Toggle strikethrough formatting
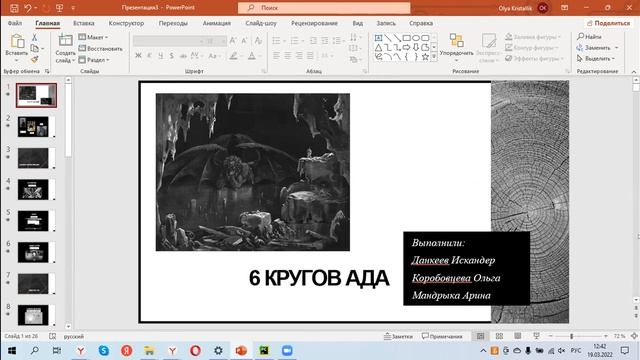Screen dimensions: 640x360 [x=183, y=56]
